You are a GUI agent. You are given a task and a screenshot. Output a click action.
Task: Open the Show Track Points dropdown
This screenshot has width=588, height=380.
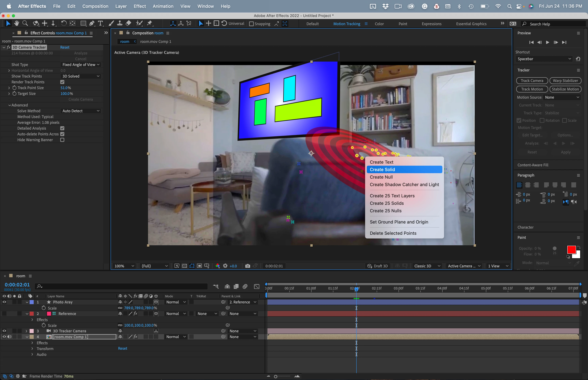[81, 76]
